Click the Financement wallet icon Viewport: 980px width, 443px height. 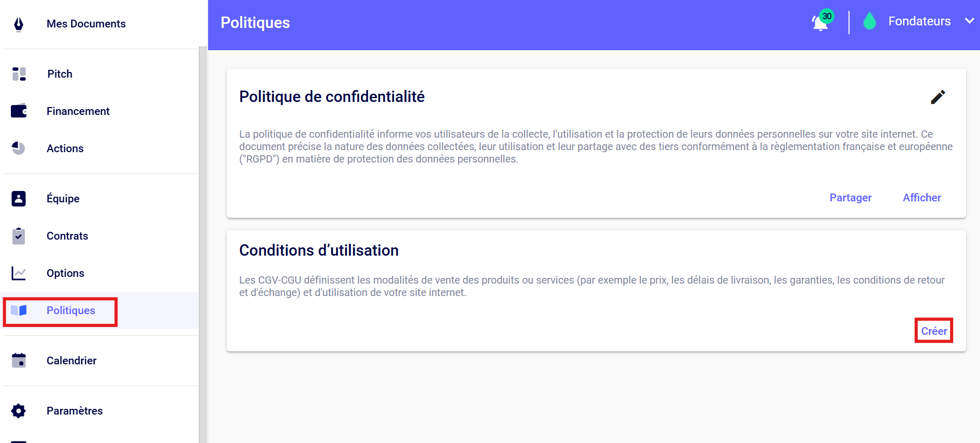click(x=19, y=111)
